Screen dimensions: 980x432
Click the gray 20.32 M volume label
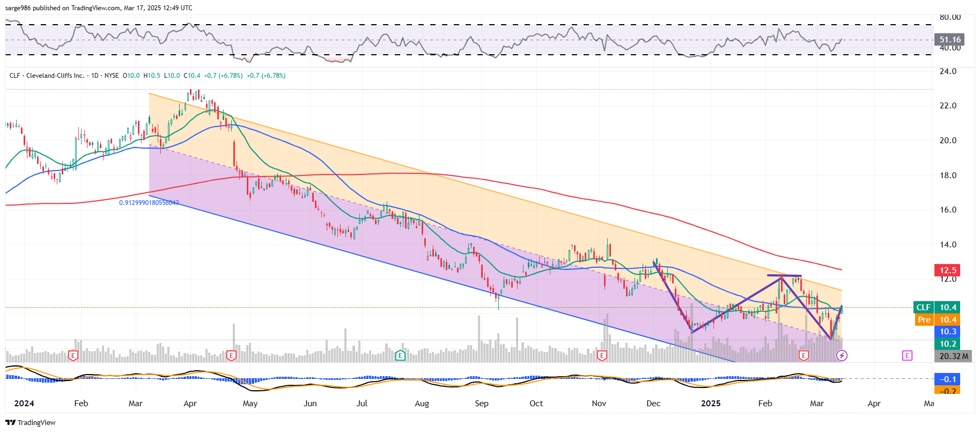click(953, 356)
